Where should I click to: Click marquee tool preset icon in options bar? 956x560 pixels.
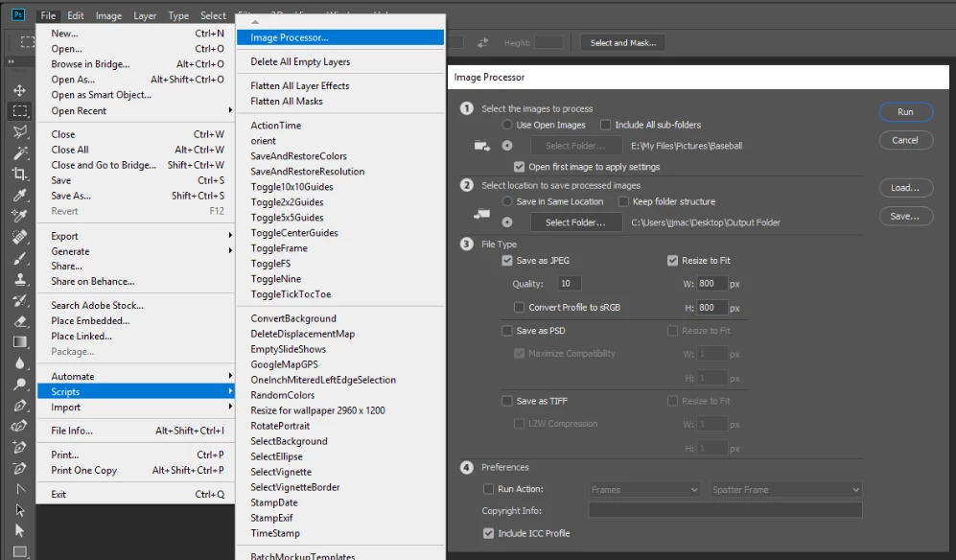click(28, 42)
